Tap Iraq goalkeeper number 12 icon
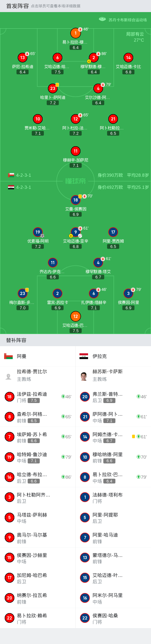Image resolution: width=151 pixels, height=644 pixels. pos(75,316)
